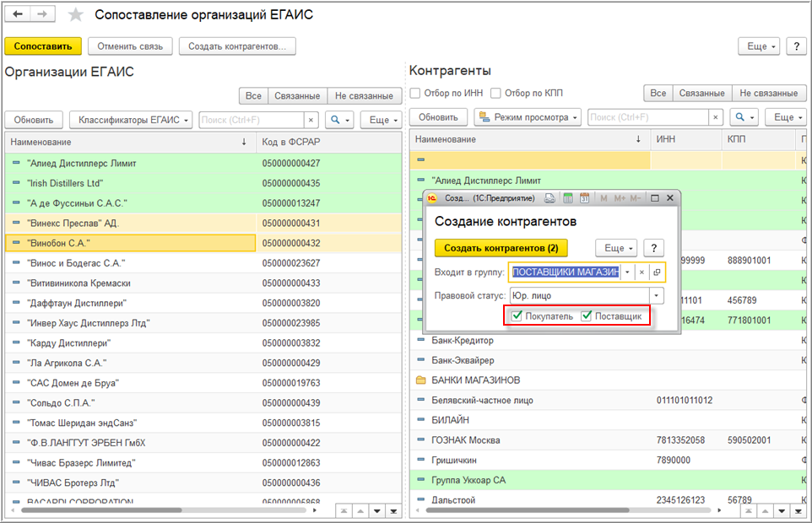Move down one row in Контрагенты list
The height and width of the screenshot is (523, 812).
coord(782,511)
